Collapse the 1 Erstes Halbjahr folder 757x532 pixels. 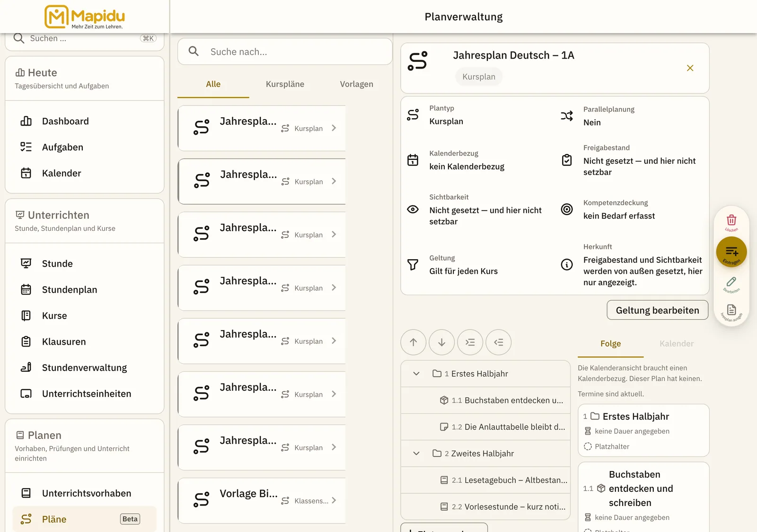416,374
